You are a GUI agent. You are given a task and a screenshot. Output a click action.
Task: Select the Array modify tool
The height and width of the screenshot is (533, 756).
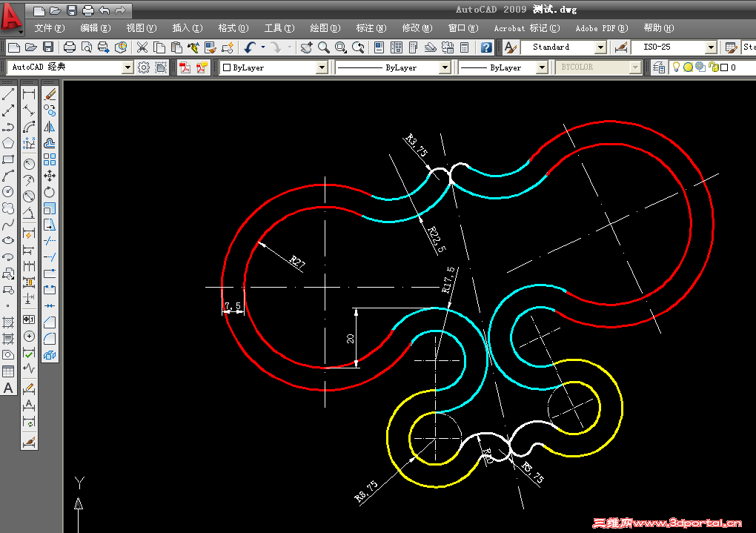pyautogui.click(x=50, y=159)
